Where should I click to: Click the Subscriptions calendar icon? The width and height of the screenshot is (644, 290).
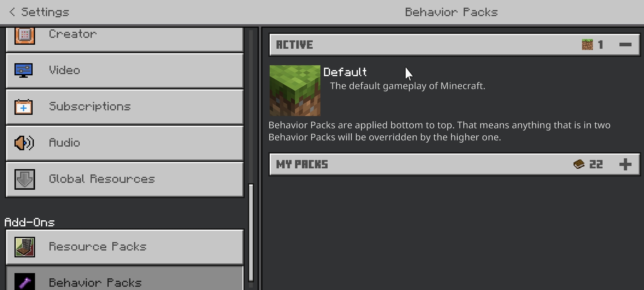coord(24,107)
